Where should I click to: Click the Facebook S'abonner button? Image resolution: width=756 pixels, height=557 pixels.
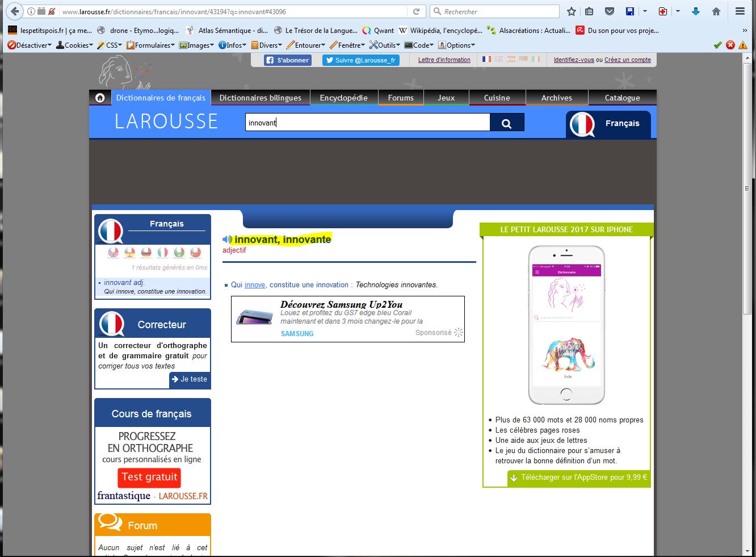point(288,60)
